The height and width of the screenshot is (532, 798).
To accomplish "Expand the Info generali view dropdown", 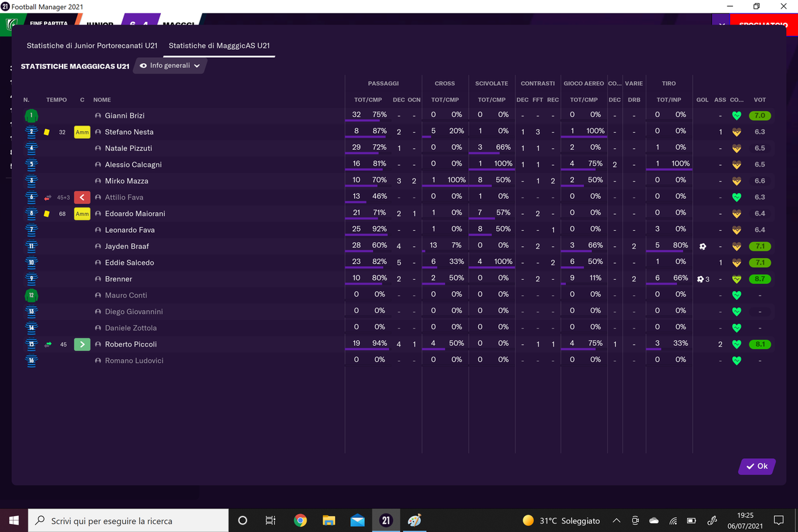I will coord(170,66).
